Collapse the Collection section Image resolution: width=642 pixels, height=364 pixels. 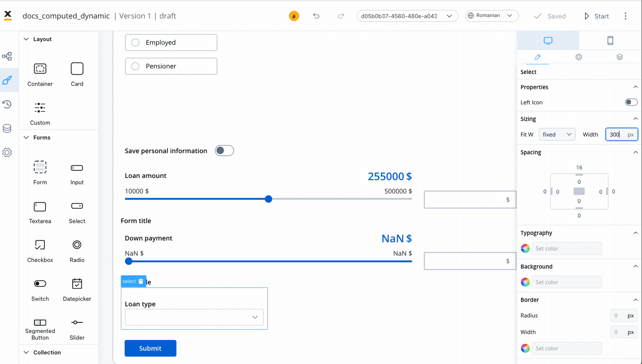pos(26,353)
